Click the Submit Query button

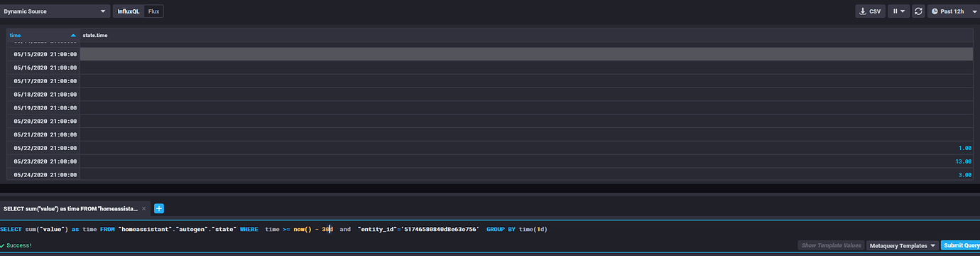tap(961, 245)
